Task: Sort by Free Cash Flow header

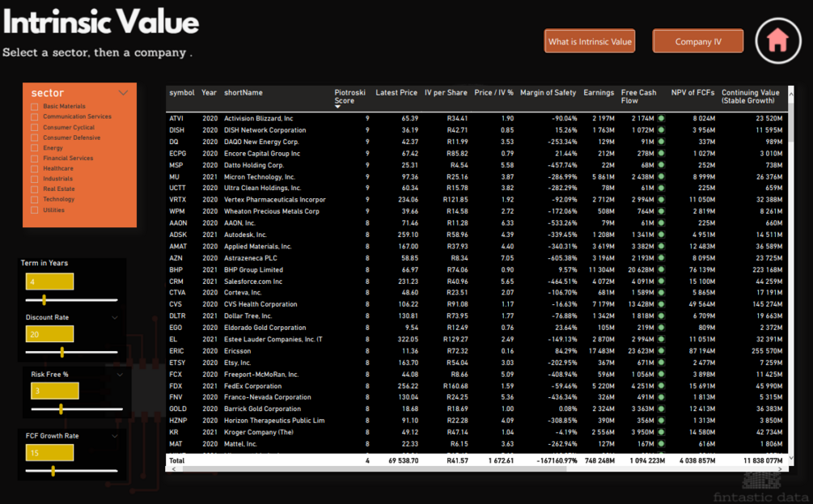Action: [x=639, y=96]
